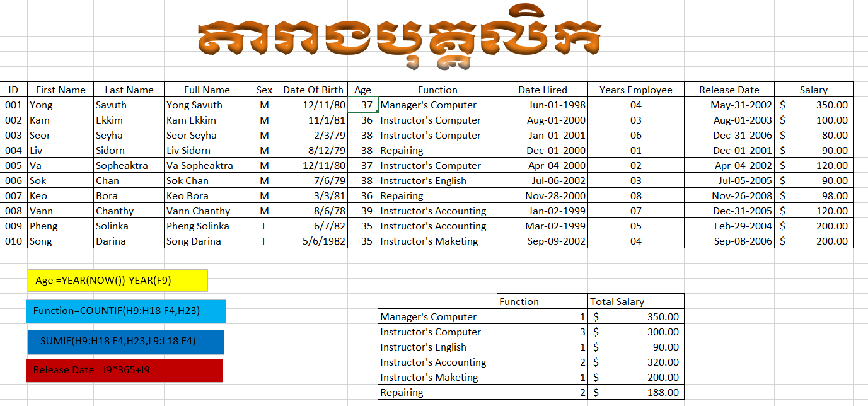Click the Sex header cell
868x406 pixels.
[265, 90]
